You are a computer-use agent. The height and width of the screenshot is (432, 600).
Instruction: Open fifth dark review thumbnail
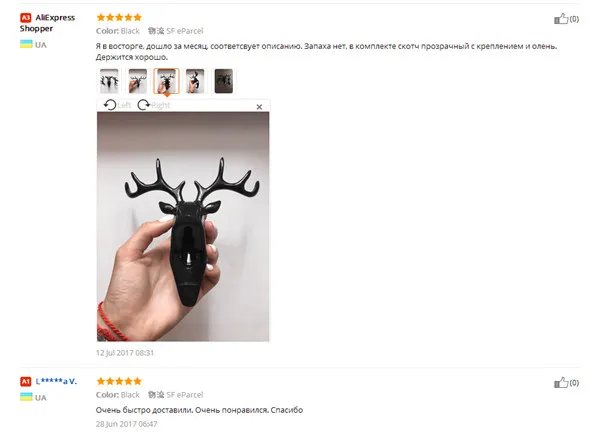224,81
